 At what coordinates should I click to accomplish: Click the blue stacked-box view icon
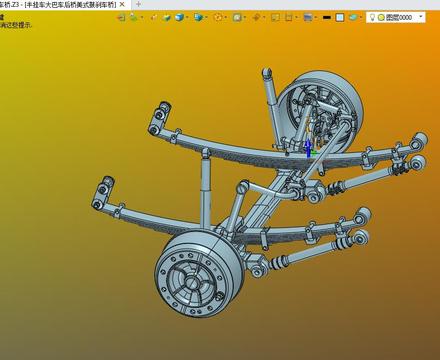tap(199, 17)
